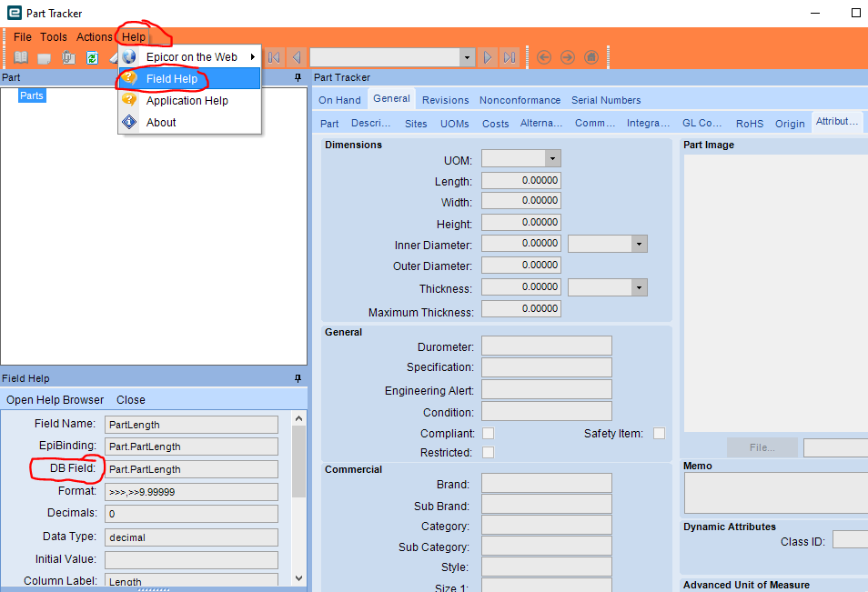The width and height of the screenshot is (868, 592).
Task: Select the RoHS sub-tab
Action: [750, 124]
